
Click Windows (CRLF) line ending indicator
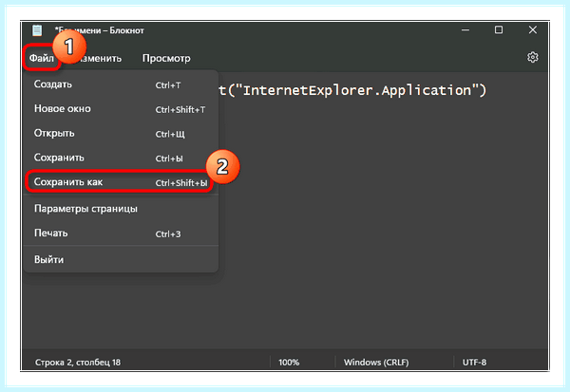376,363
